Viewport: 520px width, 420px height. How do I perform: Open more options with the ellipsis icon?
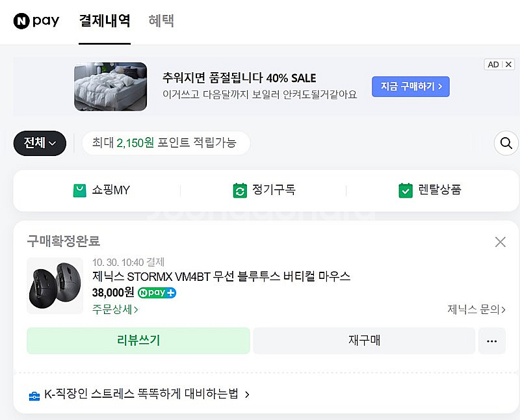[x=492, y=341]
